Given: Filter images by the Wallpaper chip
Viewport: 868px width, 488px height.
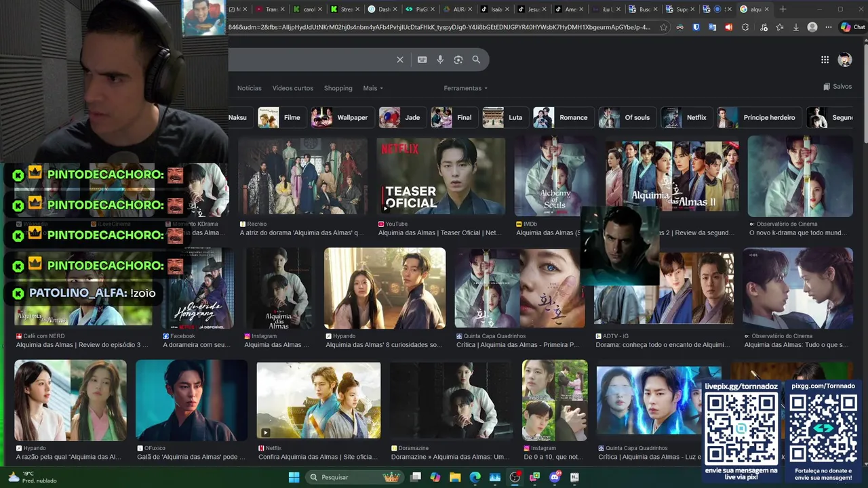Looking at the screenshot, I should pos(341,117).
